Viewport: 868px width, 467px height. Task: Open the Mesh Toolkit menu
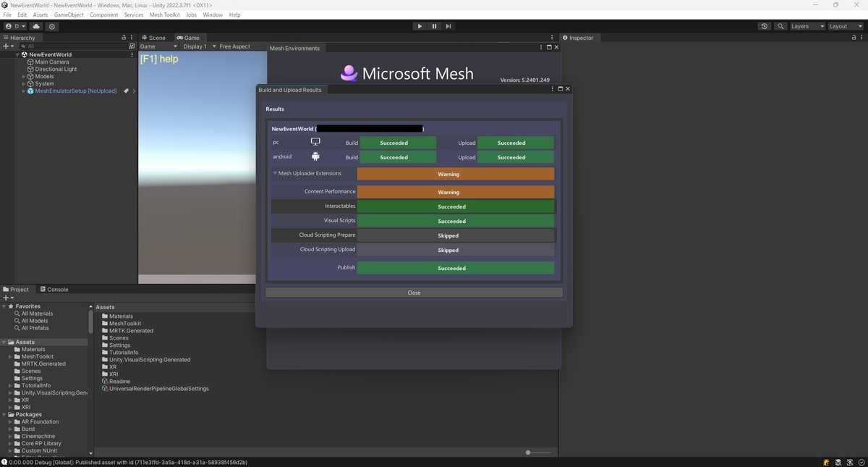pyautogui.click(x=164, y=14)
